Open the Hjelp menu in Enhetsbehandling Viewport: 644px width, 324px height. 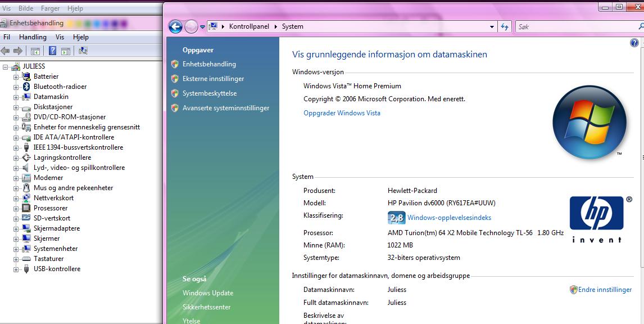point(81,37)
